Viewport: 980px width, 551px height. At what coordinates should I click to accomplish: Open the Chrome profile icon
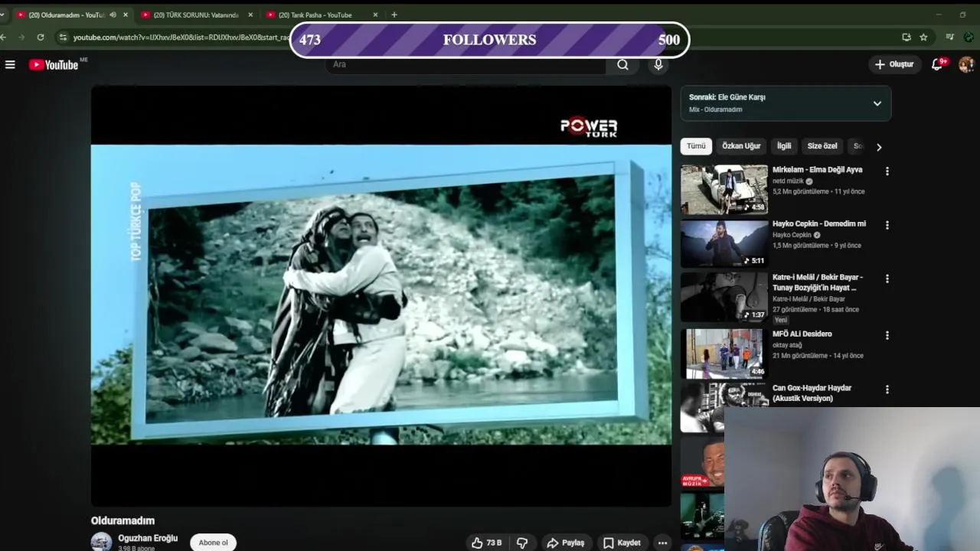point(969,37)
